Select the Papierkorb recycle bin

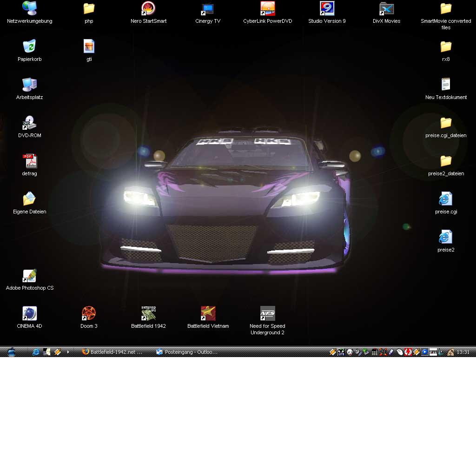click(29, 51)
